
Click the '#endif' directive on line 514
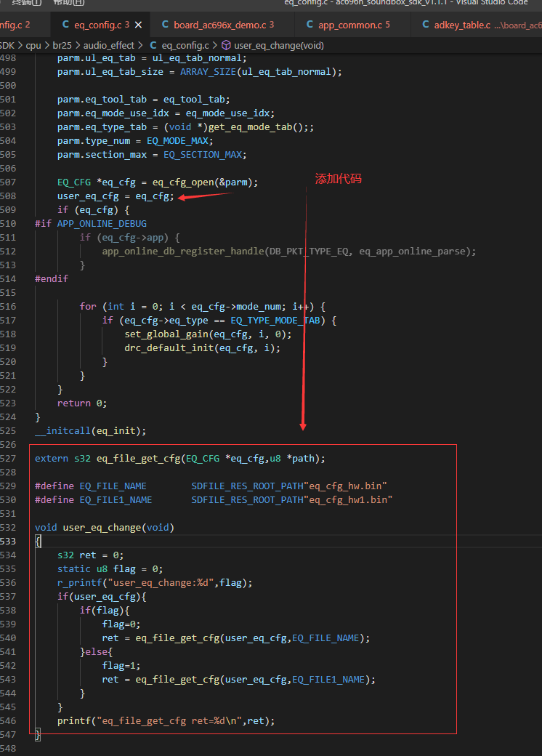(52, 278)
